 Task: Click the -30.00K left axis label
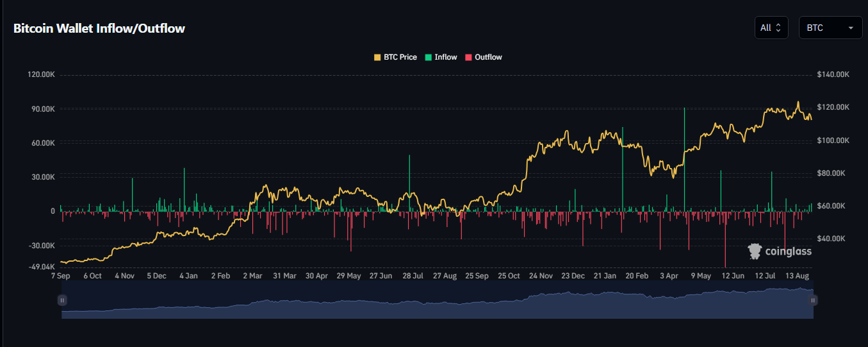tap(42, 246)
